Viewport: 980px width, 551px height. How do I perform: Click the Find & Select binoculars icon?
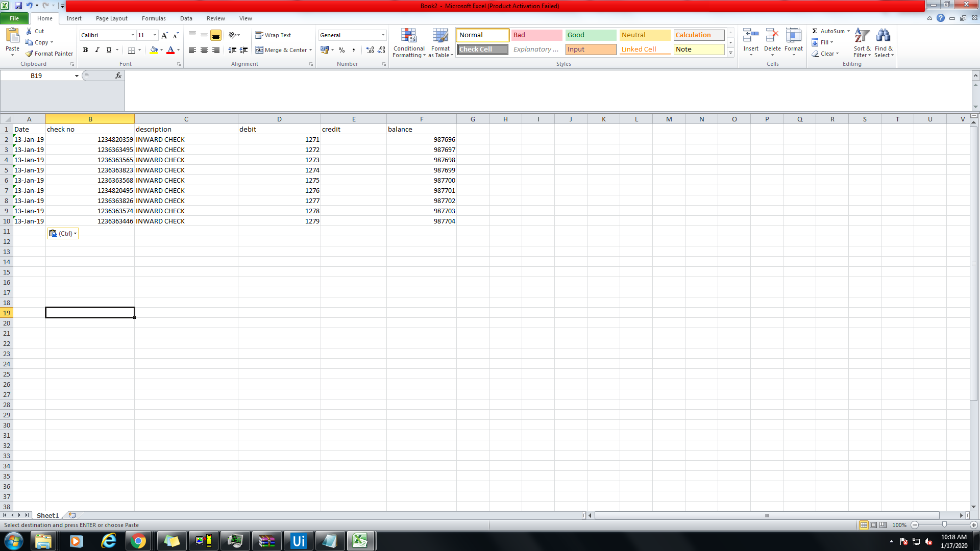click(x=883, y=36)
